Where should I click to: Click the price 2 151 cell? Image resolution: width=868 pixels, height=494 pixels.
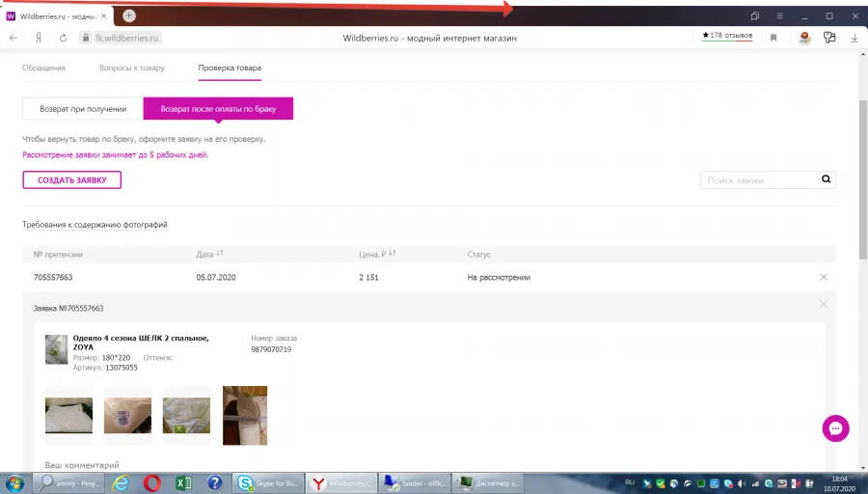click(368, 277)
